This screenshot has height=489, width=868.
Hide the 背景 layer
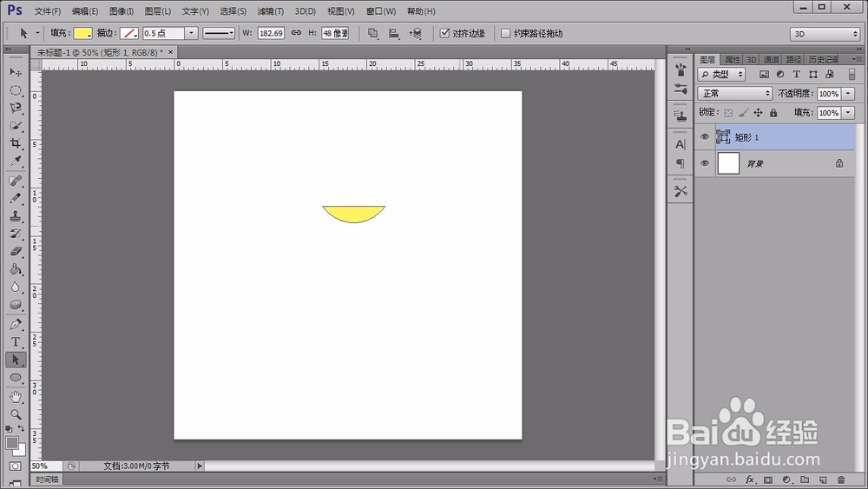tap(705, 163)
